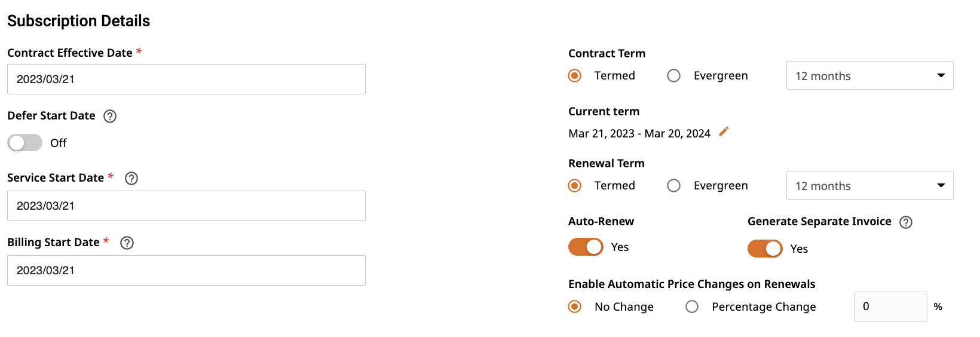Image resolution: width=980 pixels, height=337 pixels.
Task: Select Evergreen for Renewal Term
Action: pyautogui.click(x=673, y=186)
